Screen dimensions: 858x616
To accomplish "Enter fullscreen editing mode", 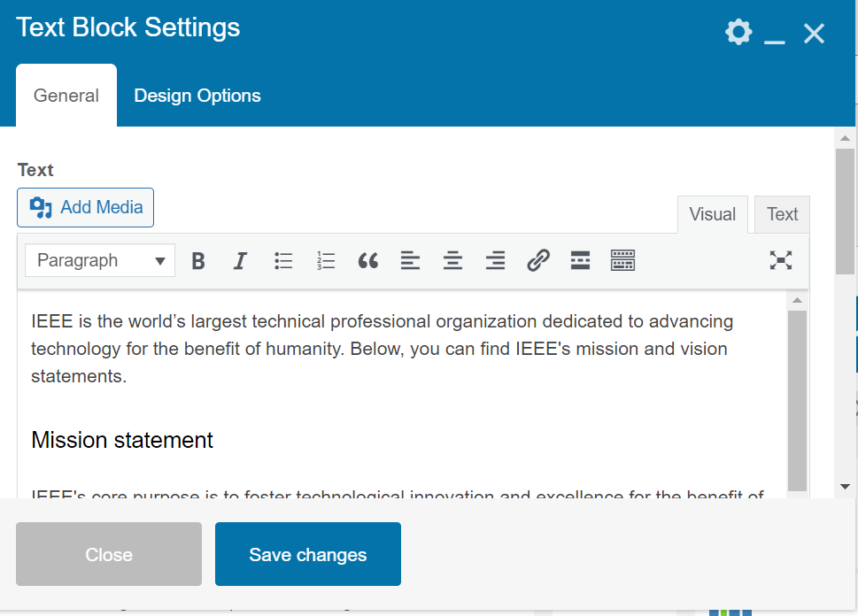I will (780, 260).
